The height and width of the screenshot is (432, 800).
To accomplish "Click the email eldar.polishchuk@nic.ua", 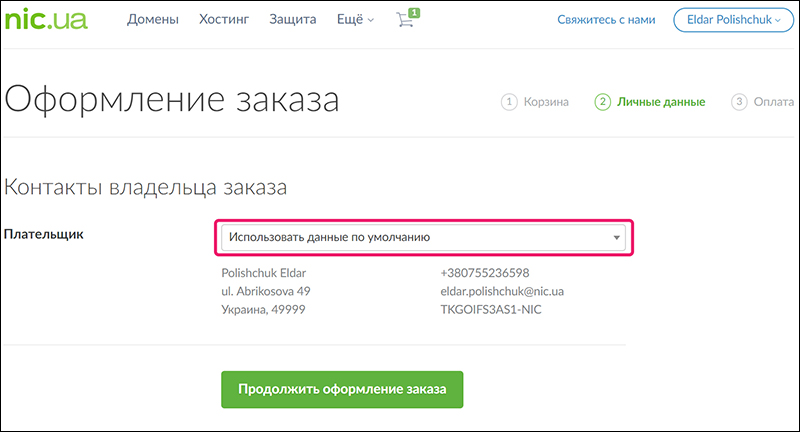I will tap(500, 291).
